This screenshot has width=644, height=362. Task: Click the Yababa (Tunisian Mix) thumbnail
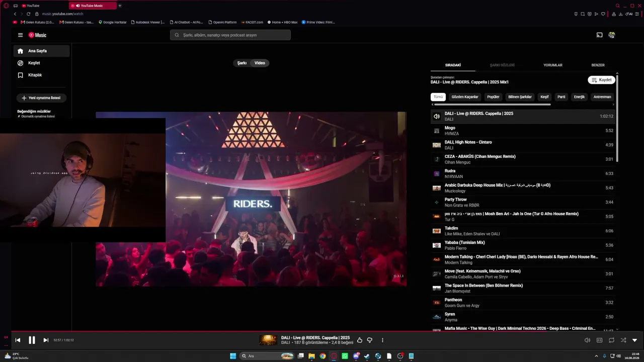[437, 245]
